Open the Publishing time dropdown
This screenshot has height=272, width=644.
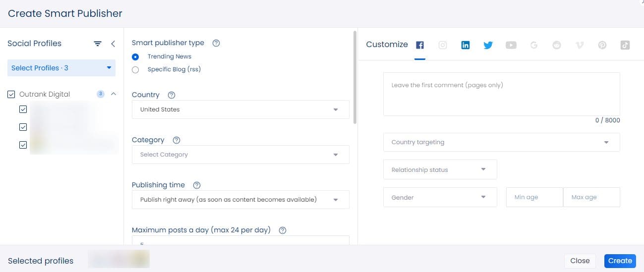tap(240, 200)
